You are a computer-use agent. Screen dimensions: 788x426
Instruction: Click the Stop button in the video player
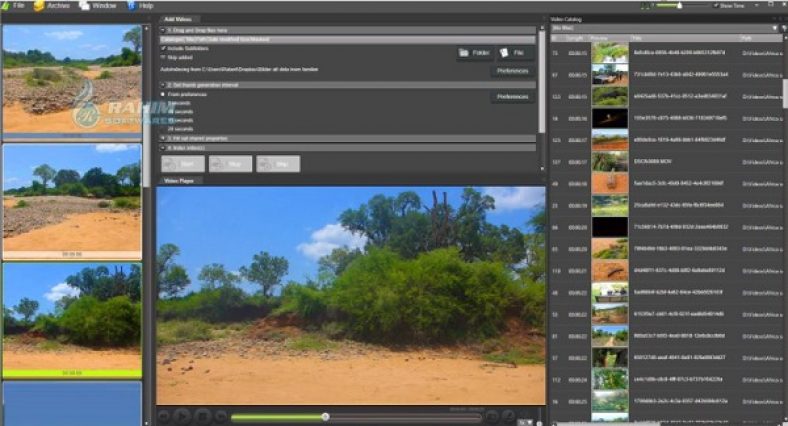tap(203, 416)
